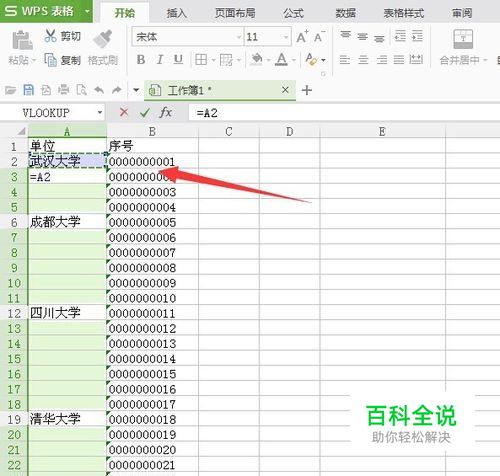Click cell containing 清华大学

(x=67, y=419)
